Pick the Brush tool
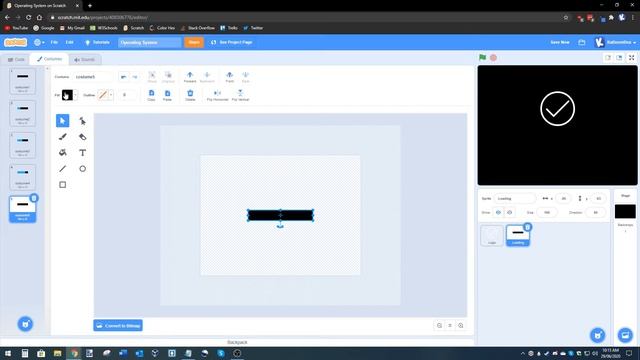 point(62,137)
